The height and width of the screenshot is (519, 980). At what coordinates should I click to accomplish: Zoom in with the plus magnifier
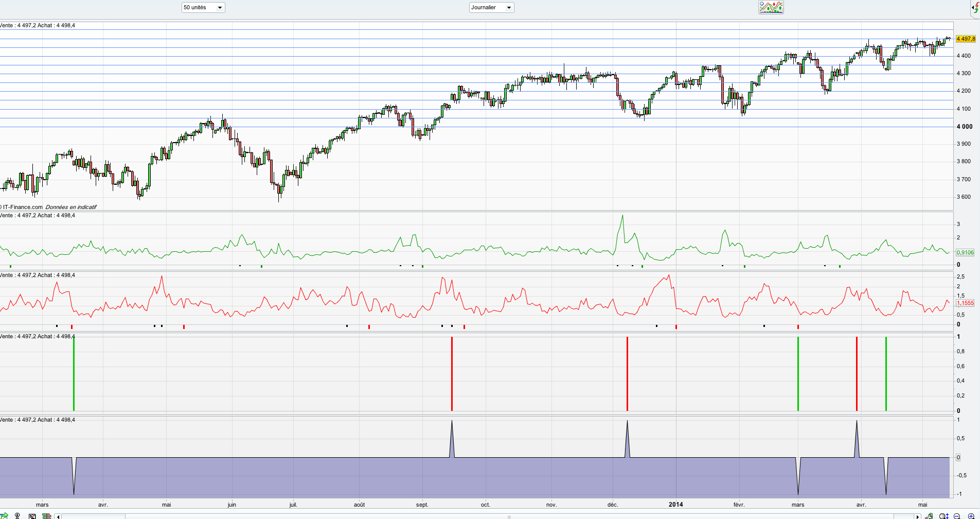click(971, 516)
